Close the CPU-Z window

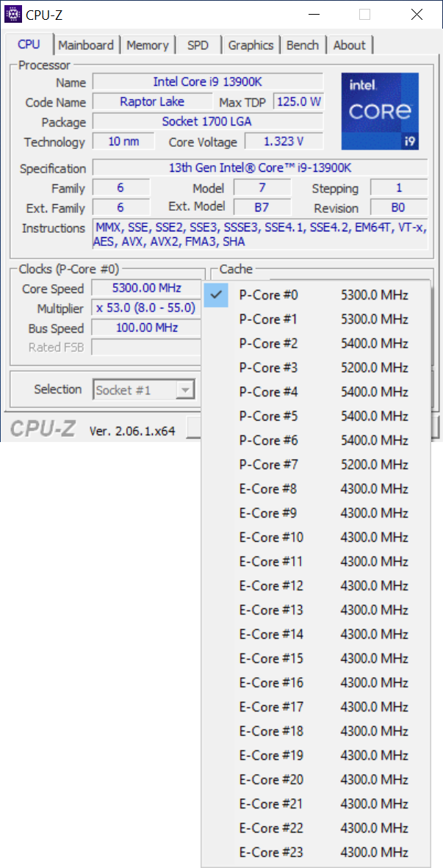pyautogui.click(x=417, y=15)
